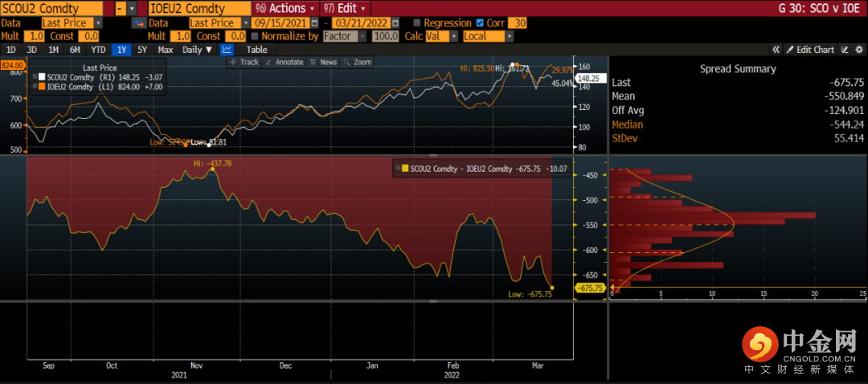The width and height of the screenshot is (868, 384).
Task: Open chart settings gear icon
Action: (x=857, y=50)
